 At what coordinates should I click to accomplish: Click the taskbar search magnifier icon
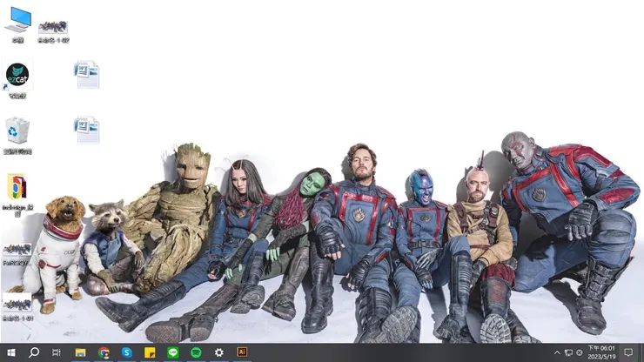click(x=34, y=352)
